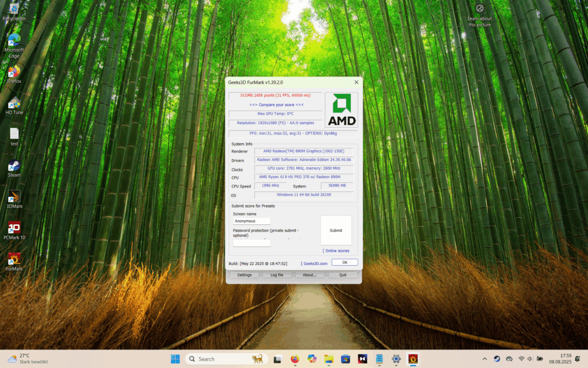Open Firefox from the taskbar
588x368 pixels.
coord(295,359)
